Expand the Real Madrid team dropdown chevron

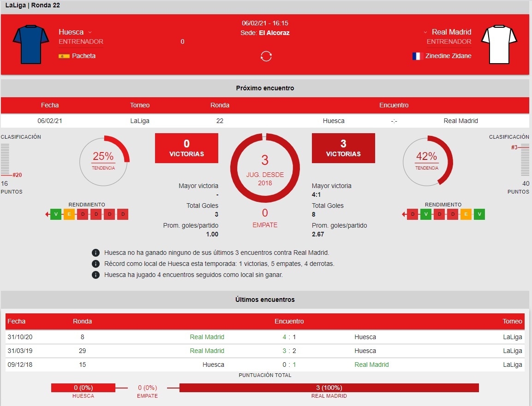click(425, 32)
